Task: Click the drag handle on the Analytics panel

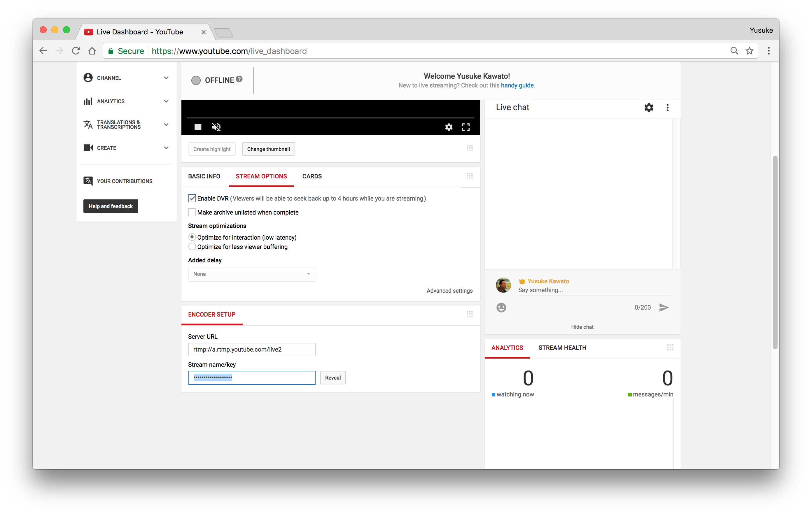Action: [x=670, y=347]
